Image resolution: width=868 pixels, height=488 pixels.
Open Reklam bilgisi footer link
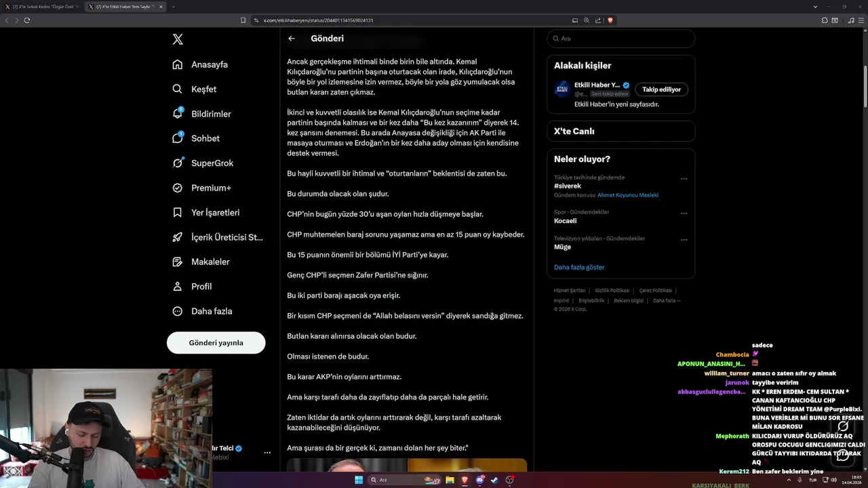pos(629,300)
